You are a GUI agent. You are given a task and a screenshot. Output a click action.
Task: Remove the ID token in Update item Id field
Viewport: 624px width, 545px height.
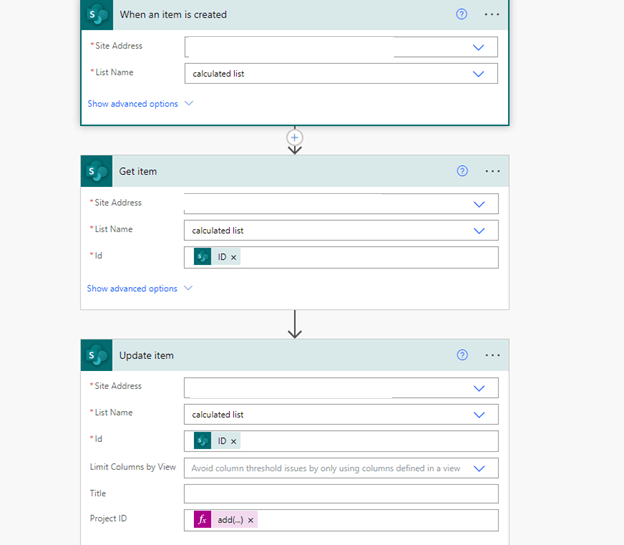pos(234,441)
